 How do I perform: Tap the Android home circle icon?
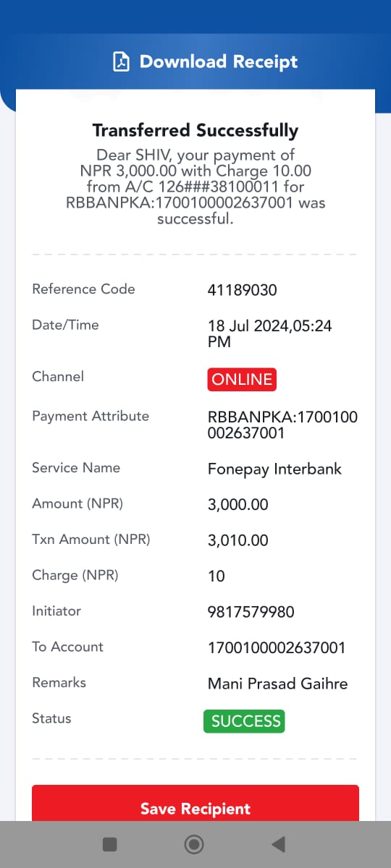[x=194, y=844]
